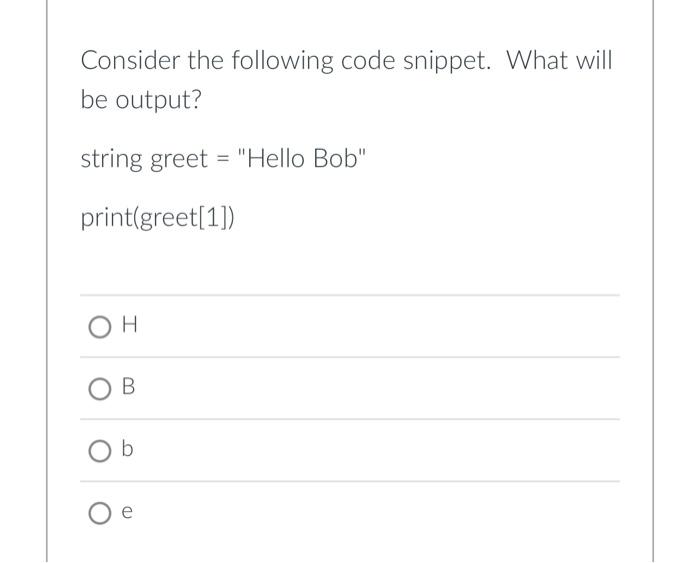Click the word greet in the declaration
This screenshot has width=700, height=563.
[179, 159]
